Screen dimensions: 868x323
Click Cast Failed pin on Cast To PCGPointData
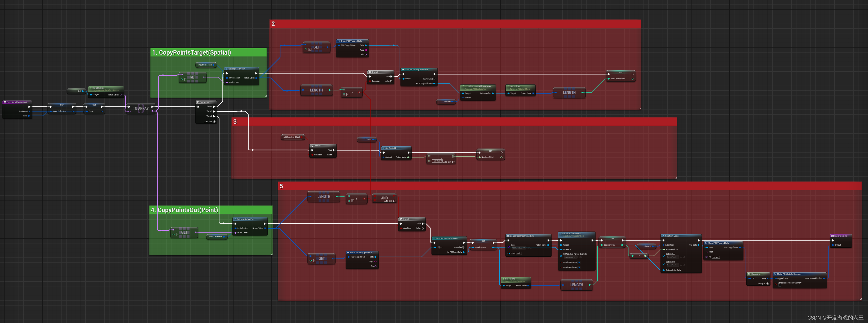pos(464,247)
